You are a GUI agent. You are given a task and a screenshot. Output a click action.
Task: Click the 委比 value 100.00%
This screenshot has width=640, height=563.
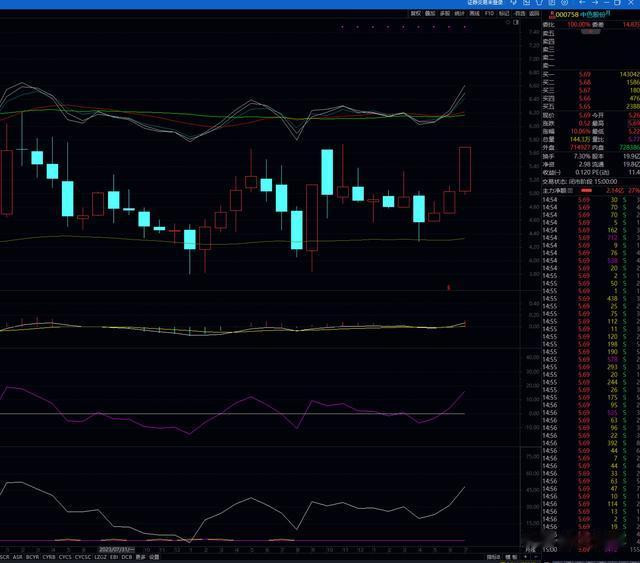(x=579, y=24)
